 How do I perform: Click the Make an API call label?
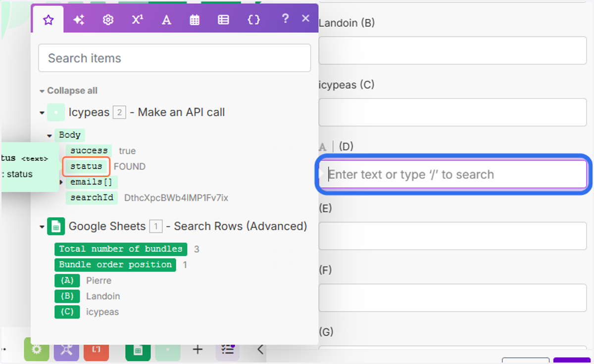click(x=181, y=112)
